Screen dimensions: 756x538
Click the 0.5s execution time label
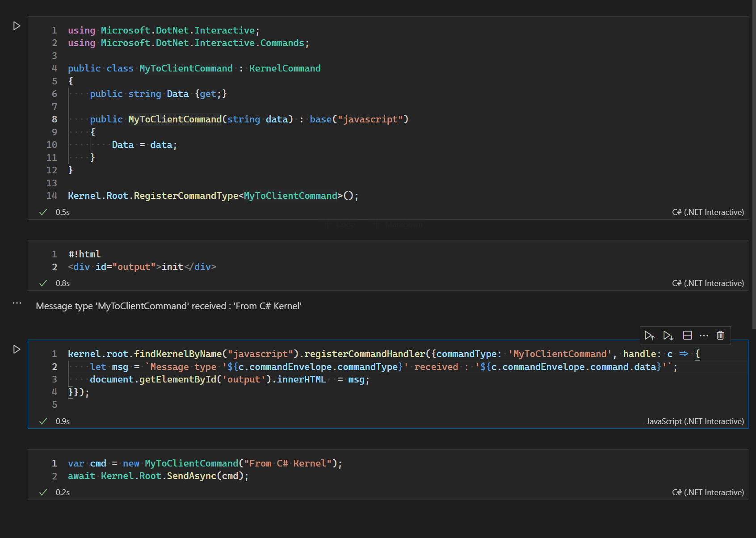(63, 212)
